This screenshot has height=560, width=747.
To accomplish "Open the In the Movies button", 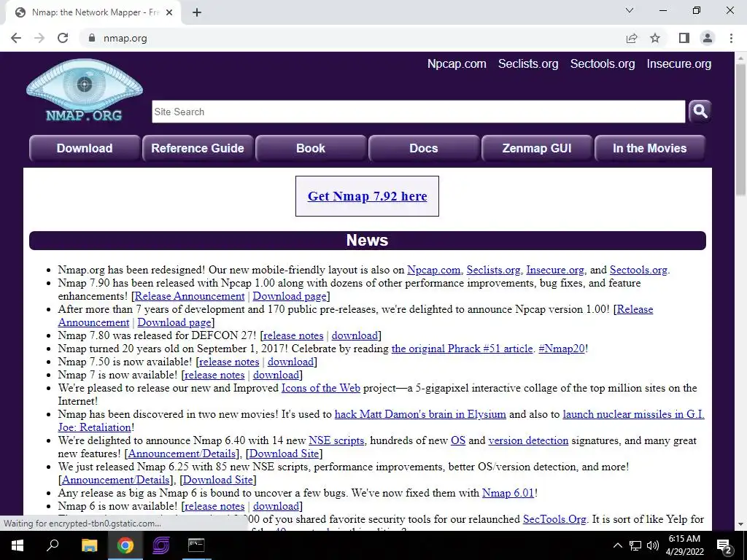I will (x=650, y=148).
